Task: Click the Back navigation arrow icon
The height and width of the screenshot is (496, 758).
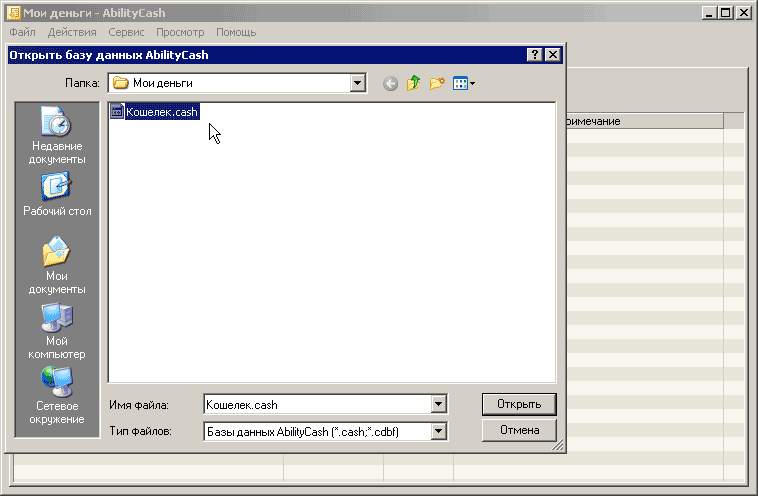Action: (x=390, y=84)
